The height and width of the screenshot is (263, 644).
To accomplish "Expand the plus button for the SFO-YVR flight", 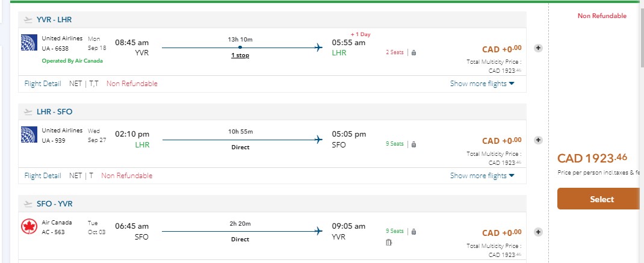I will click(x=538, y=232).
